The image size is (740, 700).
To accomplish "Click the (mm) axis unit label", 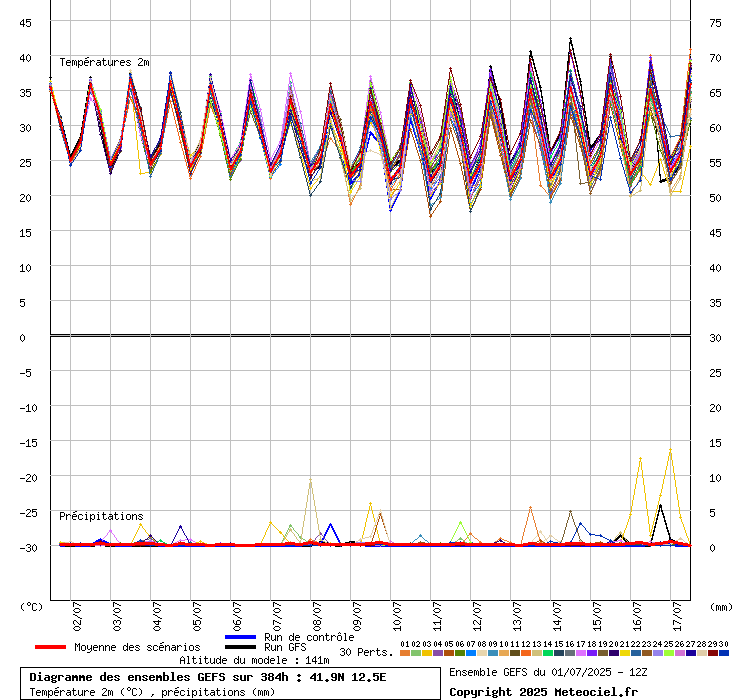I will coord(721,607).
